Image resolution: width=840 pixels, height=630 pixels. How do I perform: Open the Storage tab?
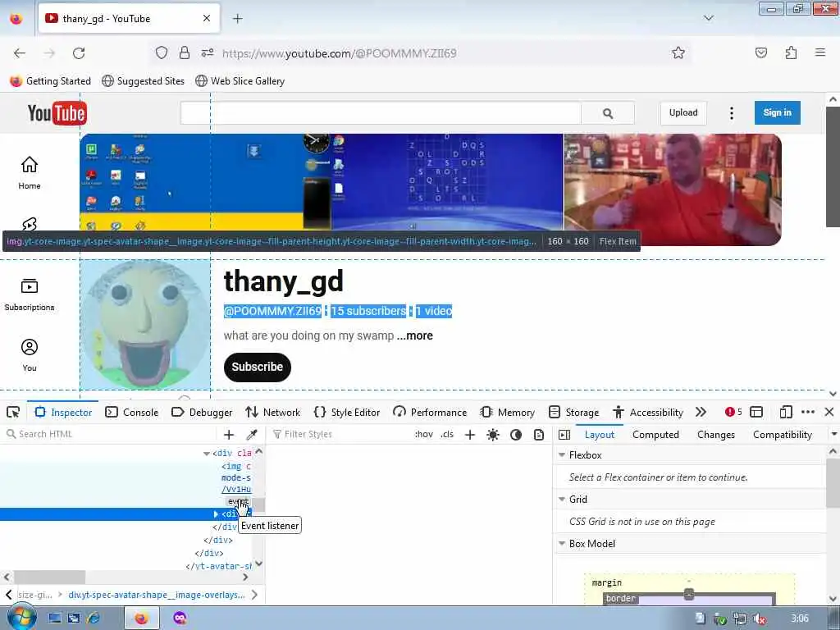pyautogui.click(x=573, y=412)
